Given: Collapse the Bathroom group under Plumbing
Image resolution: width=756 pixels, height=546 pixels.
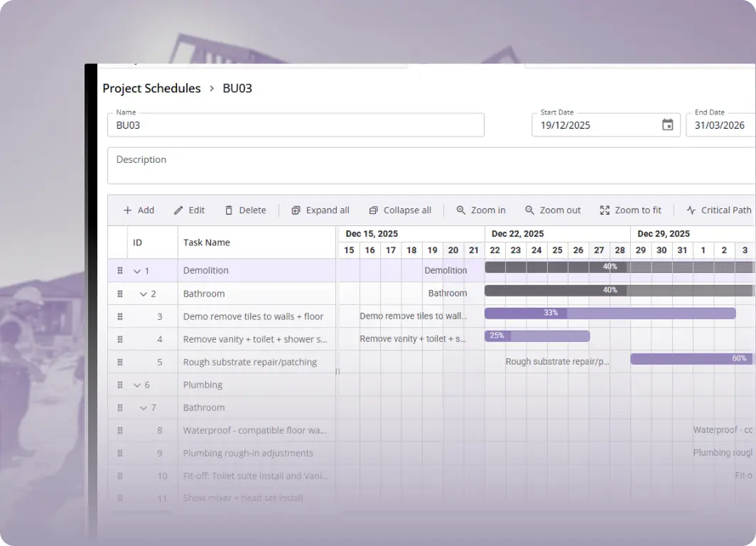Looking at the screenshot, I should point(142,407).
